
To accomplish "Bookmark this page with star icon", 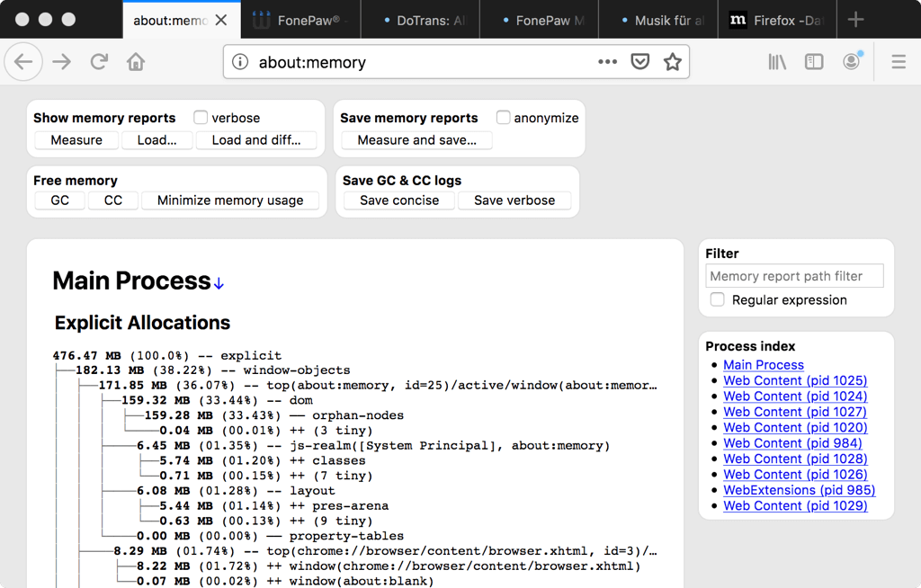I will [x=673, y=62].
